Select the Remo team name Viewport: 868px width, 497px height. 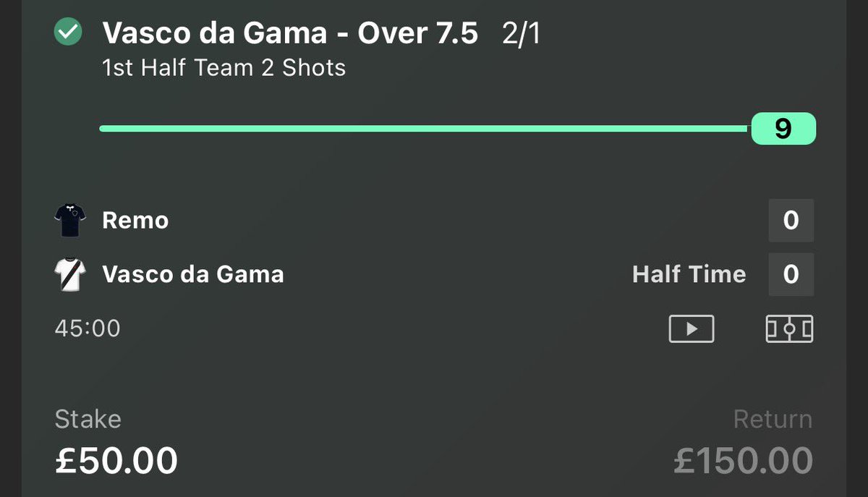click(135, 220)
